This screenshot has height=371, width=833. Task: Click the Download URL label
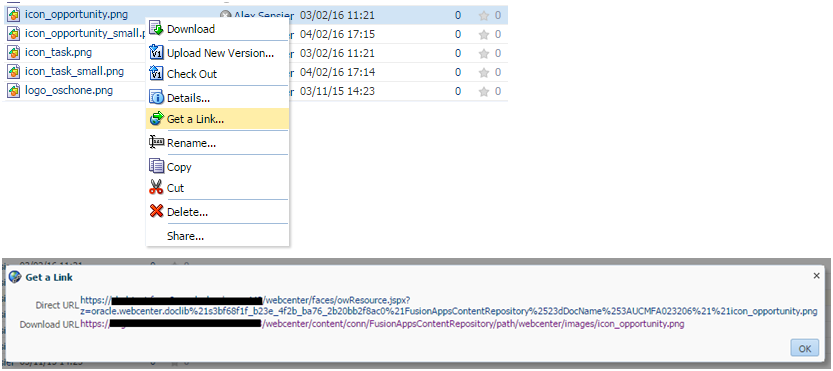tap(49, 324)
